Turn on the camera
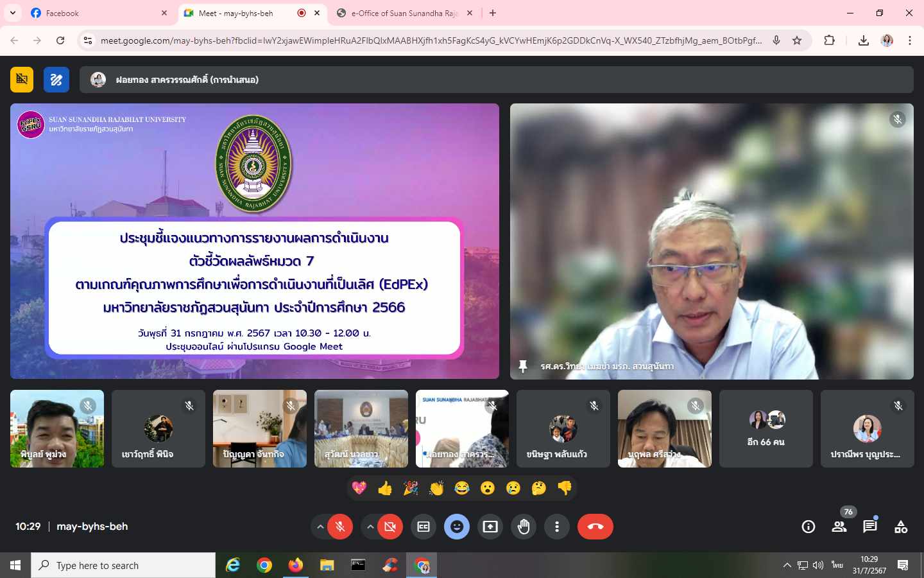 pos(389,527)
